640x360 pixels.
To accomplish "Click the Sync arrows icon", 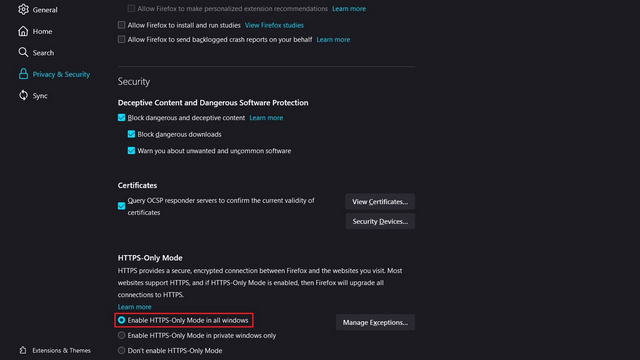I will click(23, 95).
